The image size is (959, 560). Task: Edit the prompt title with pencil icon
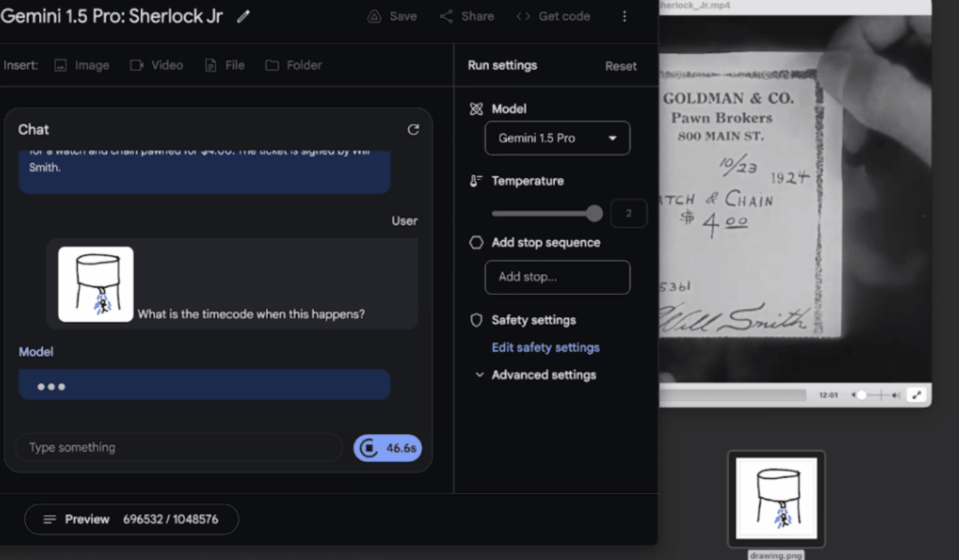(x=243, y=16)
